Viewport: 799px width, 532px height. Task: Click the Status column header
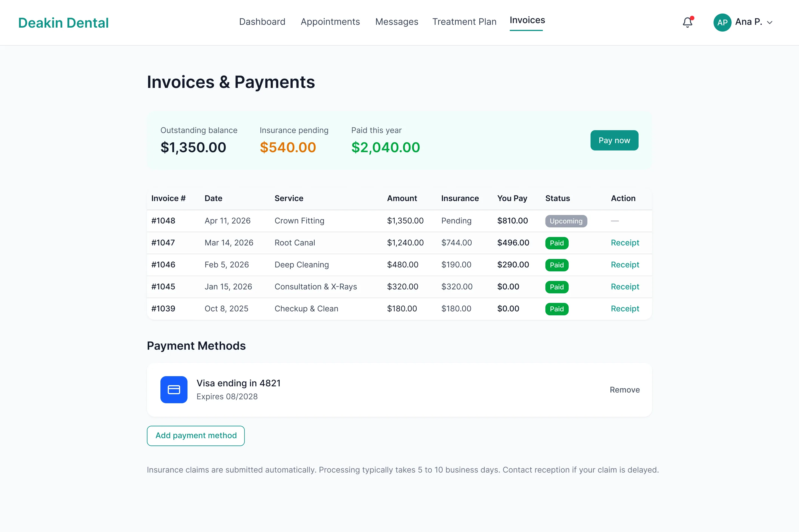pyautogui.click(x=557, y=198)
